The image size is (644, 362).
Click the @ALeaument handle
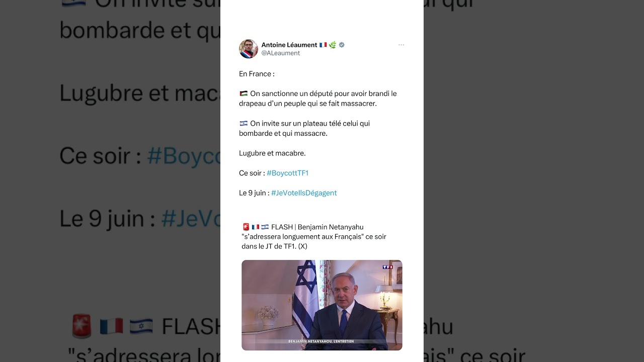pyautogui.click(x=281, y=53)
